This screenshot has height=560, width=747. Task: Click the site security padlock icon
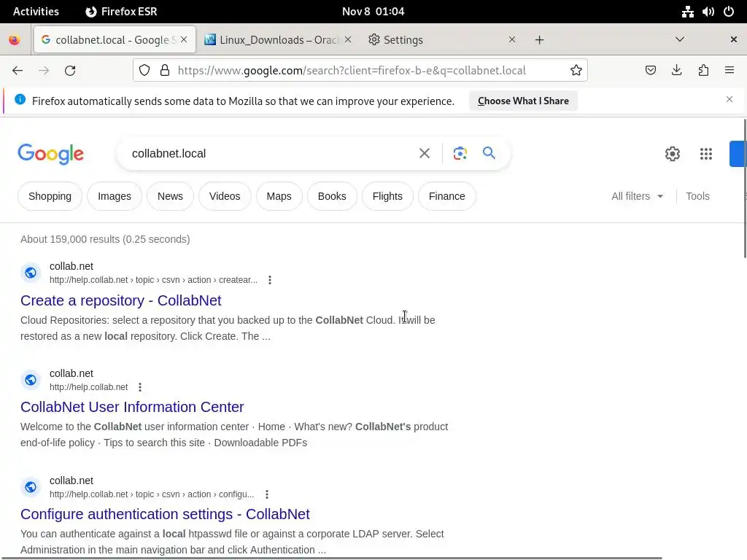165,71
